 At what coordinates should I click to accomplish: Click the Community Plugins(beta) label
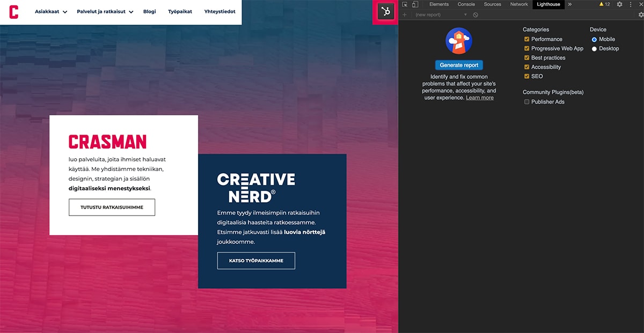point(553,92)
